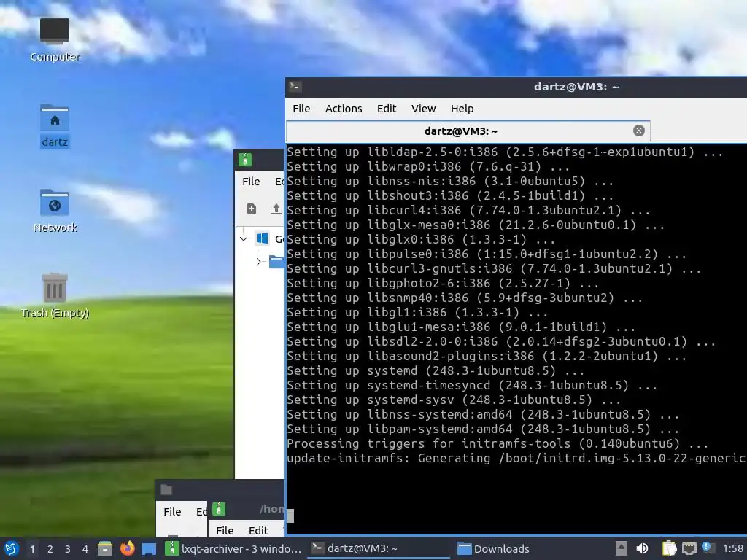Open the clipboard manager tray icon
Viewport: 747px width, 560px height.
pos(669,548)
